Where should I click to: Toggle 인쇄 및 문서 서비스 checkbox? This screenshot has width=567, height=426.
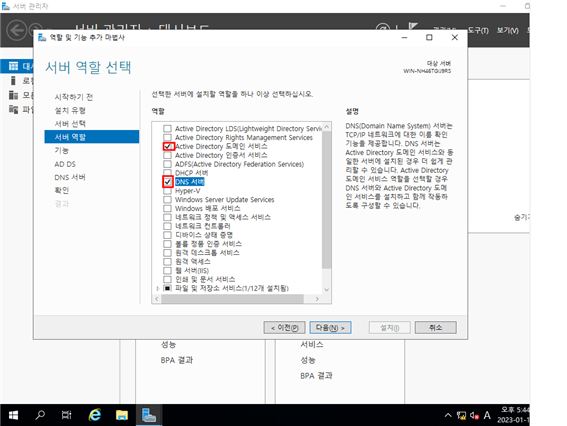(x=167, y=279)
